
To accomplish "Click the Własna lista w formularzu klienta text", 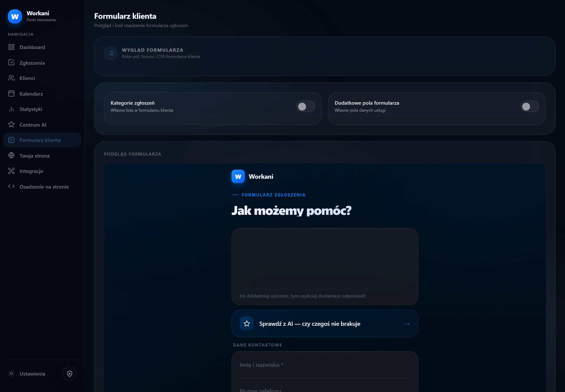I will pos(142,110).
